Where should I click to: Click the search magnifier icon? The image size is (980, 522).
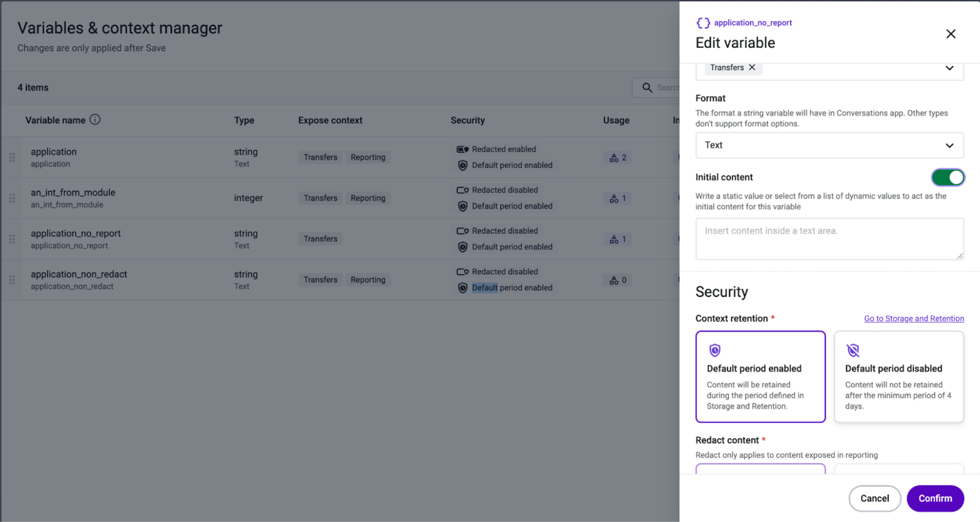[647, 88]
